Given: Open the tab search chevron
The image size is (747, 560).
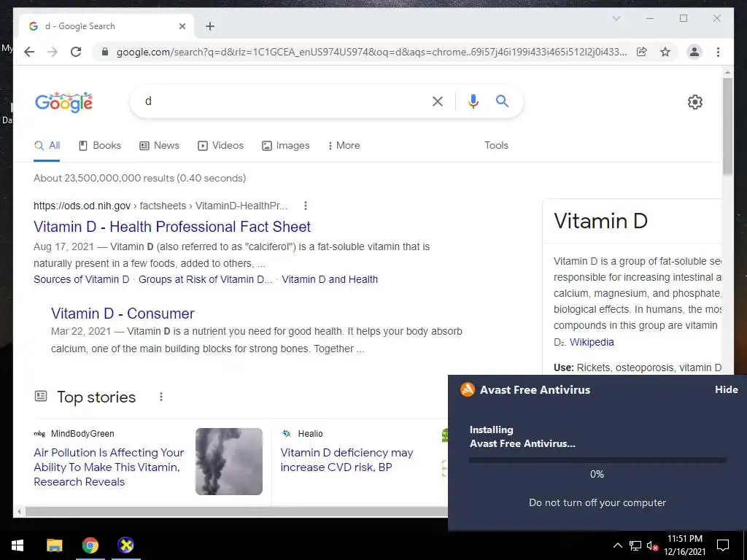Looking at the screenshot, I should (x=616, y=18).
